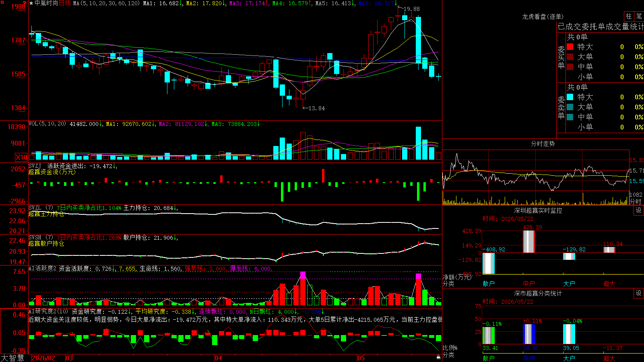Click the 委买单 section label
Image resolution: width=644 pixels, height=362 pixels.
[561, 57]
